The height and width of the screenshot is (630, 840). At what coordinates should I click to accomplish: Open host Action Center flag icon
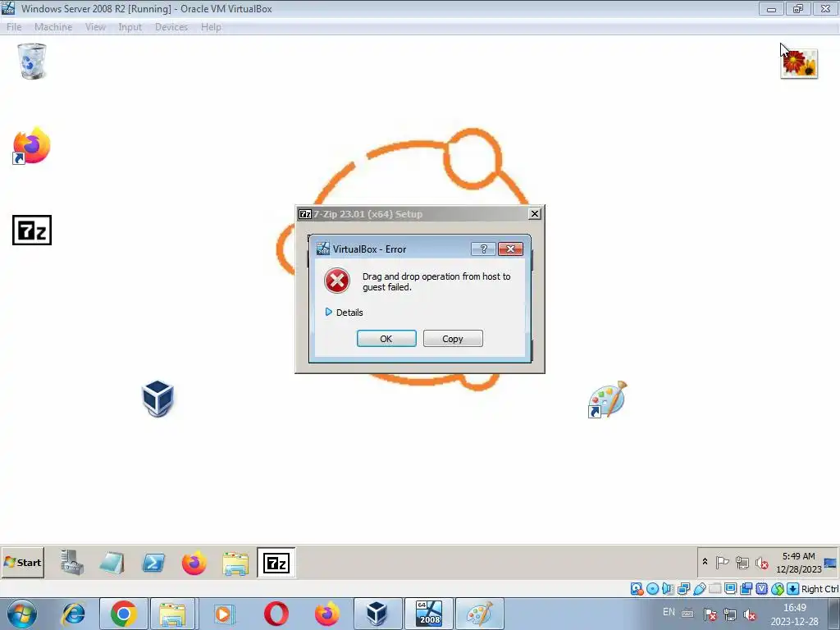tap(710, 614)
